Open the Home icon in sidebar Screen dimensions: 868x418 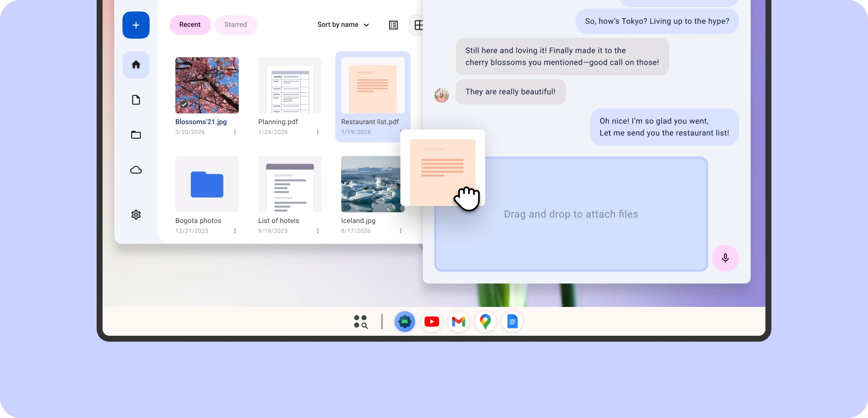click(x=136, y=65)
